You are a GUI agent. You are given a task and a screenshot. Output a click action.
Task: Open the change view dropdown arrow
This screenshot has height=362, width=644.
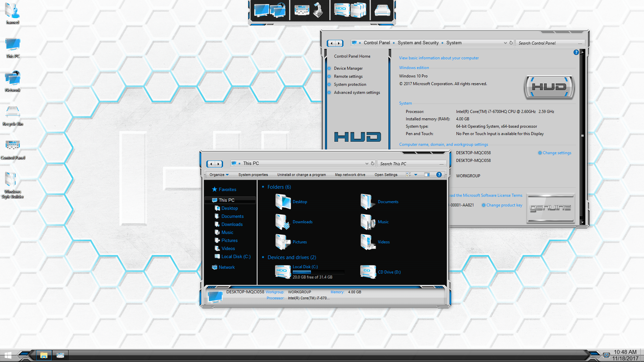pos(416,175)
